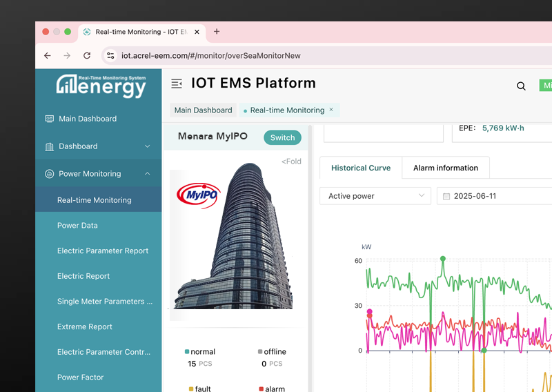
Task: Open Power Data in the sidebar
Action: click(98, 226)
